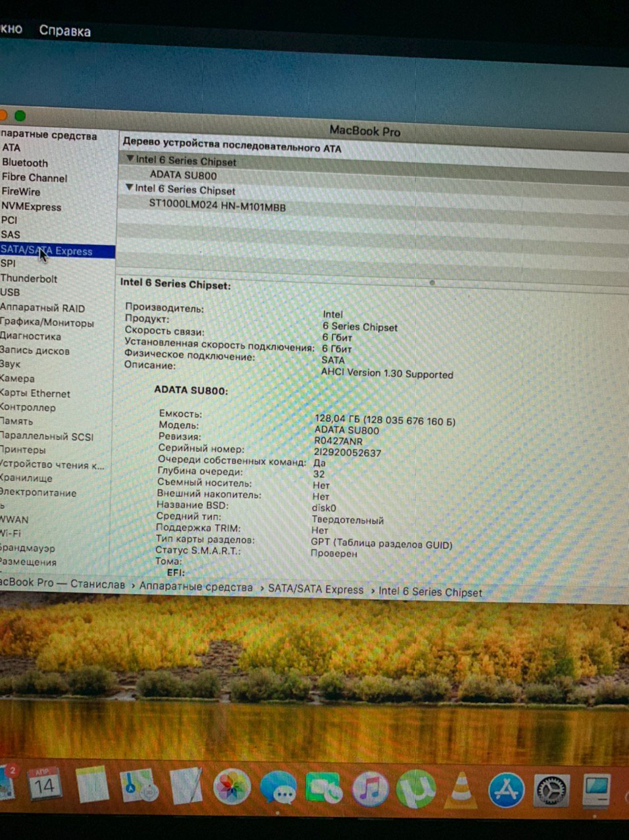Open System Preferences gear in Dock

(x=551, y=789)
